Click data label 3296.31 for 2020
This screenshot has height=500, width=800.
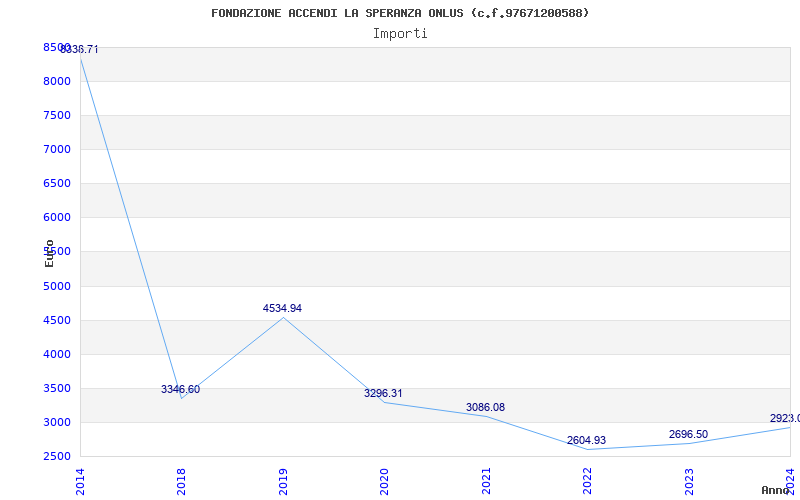pyautogui.click(x=383, y=393)
